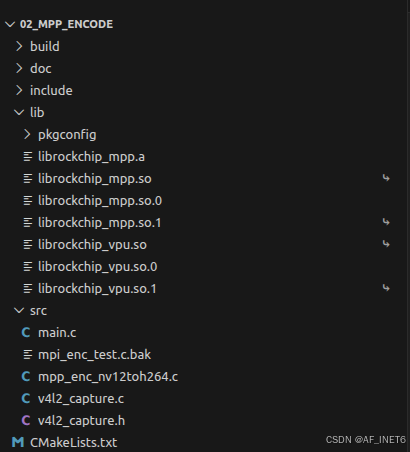Open the librockchip_vpu.so file entry
Image resolution: width=410 pixels, height=452 pixels.
[205, 245]
